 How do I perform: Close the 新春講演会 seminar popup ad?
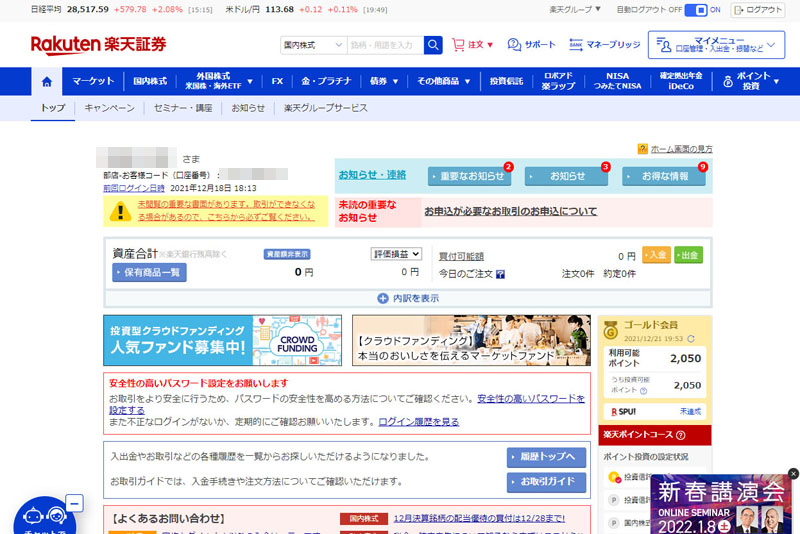pyautogui.click(x=793, y=473)
